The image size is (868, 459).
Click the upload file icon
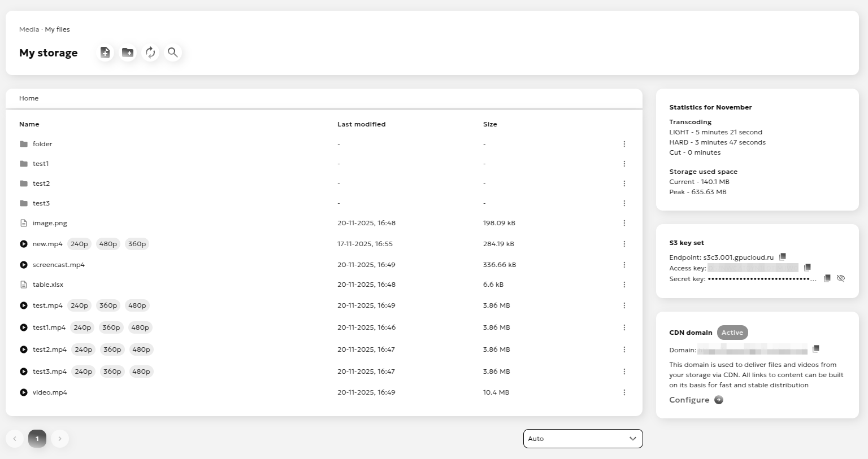click(x=105, y=53)
